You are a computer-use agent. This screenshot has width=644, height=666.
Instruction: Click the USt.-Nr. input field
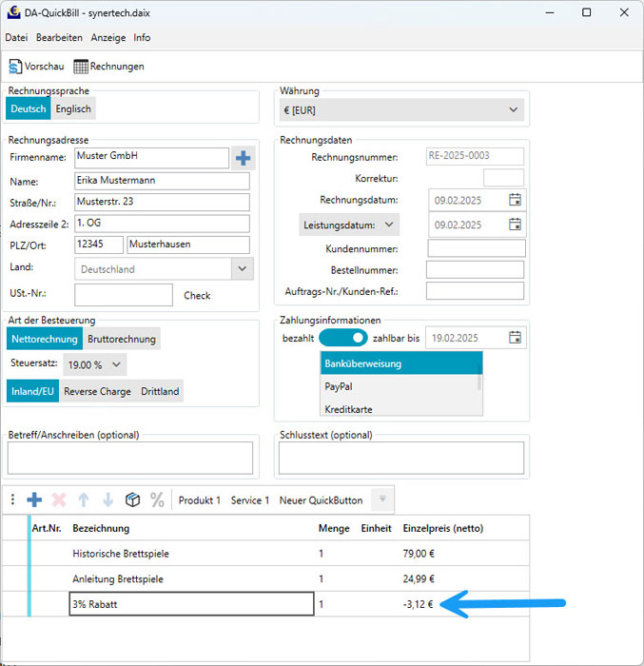[124, 295]
